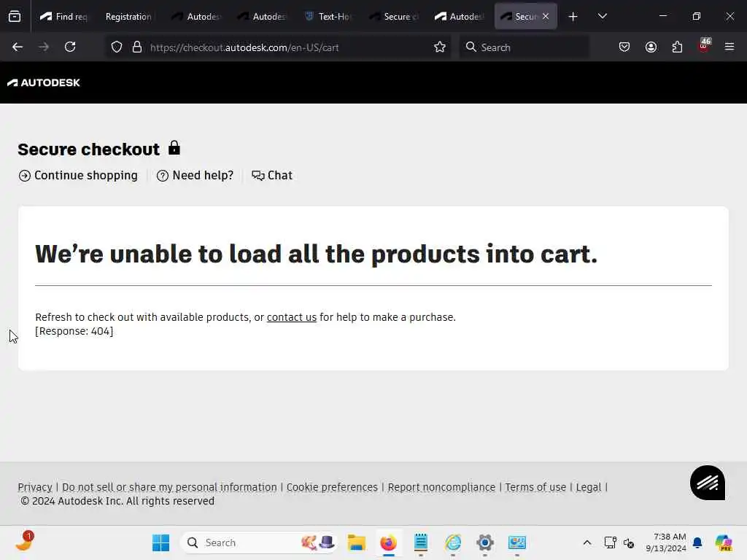
Task: Click the Continue shopping link
Action: coord(78,175)
